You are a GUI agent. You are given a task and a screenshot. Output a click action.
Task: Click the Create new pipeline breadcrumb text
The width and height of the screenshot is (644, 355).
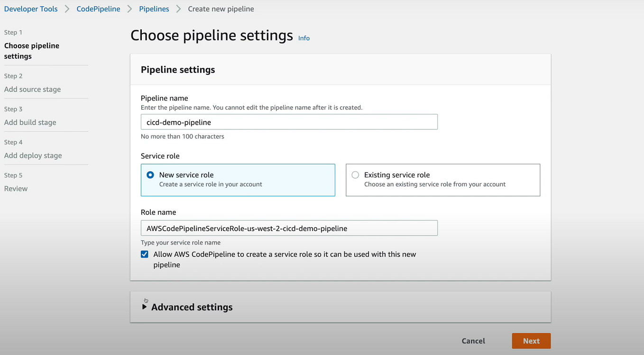pyautogui.click(x=221, y=9)
